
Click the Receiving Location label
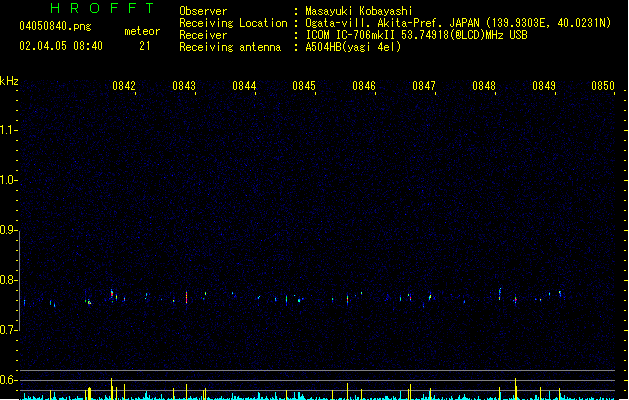click(233, 23)
